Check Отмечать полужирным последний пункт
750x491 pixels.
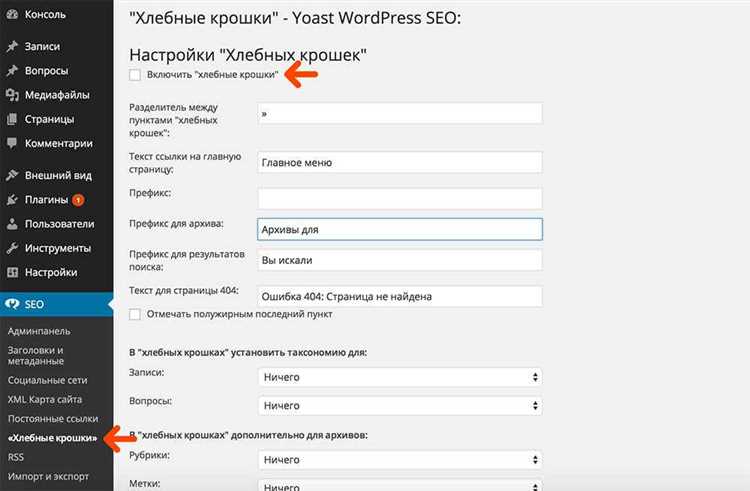tap(135, 314)
